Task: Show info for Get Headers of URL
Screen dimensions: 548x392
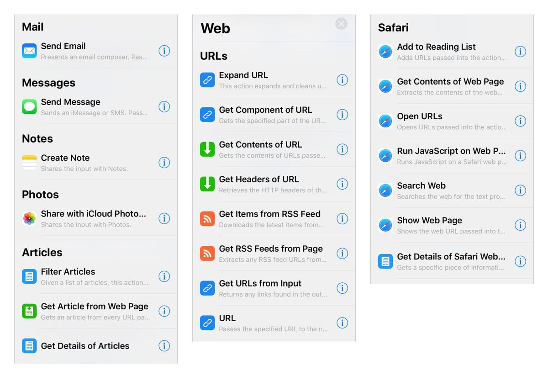Action: 342,184
